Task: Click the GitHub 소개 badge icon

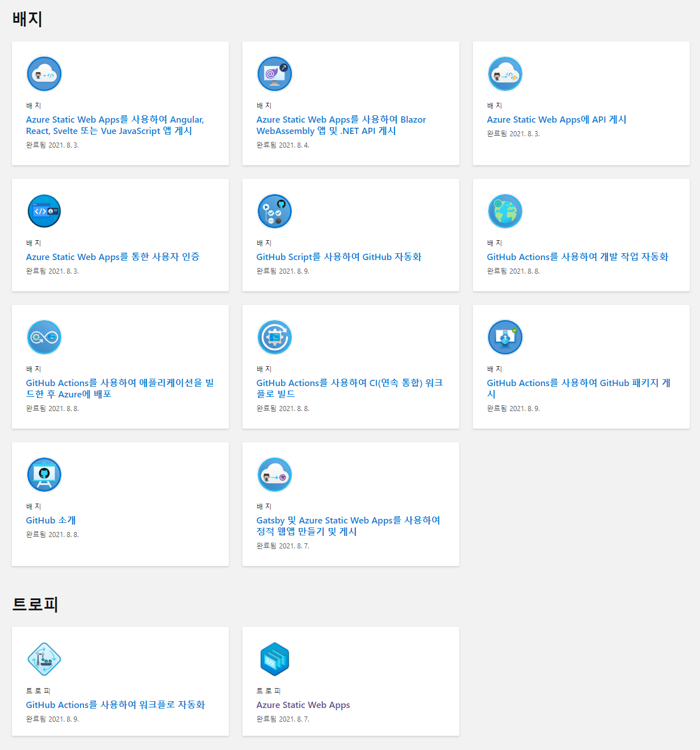Action: pyautogui.click(x=44, y=475)
